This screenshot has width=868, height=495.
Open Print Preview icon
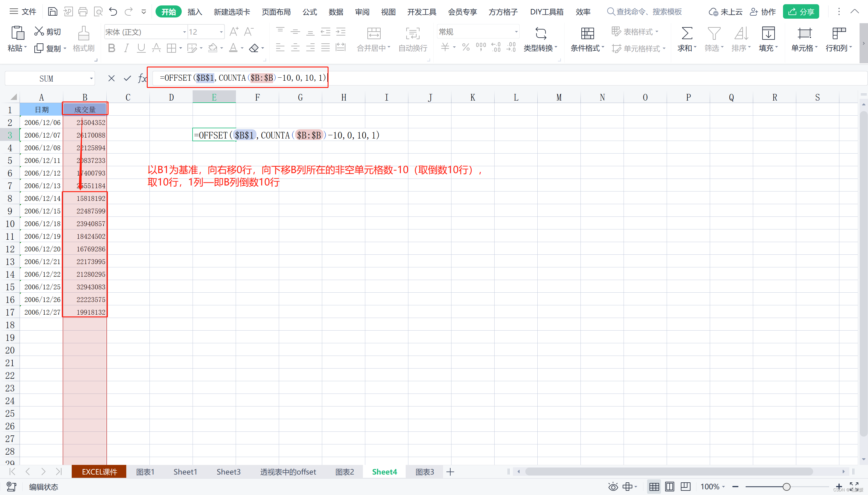pos(98,12)
